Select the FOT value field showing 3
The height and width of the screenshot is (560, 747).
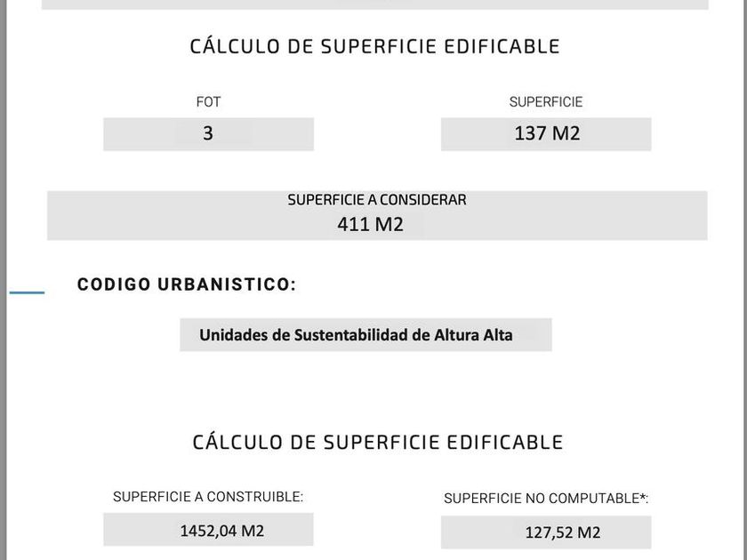208,134
